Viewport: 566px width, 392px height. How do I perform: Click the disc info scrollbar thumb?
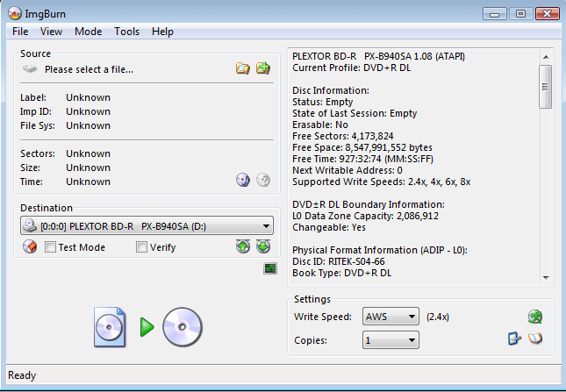tap(546, 87)
